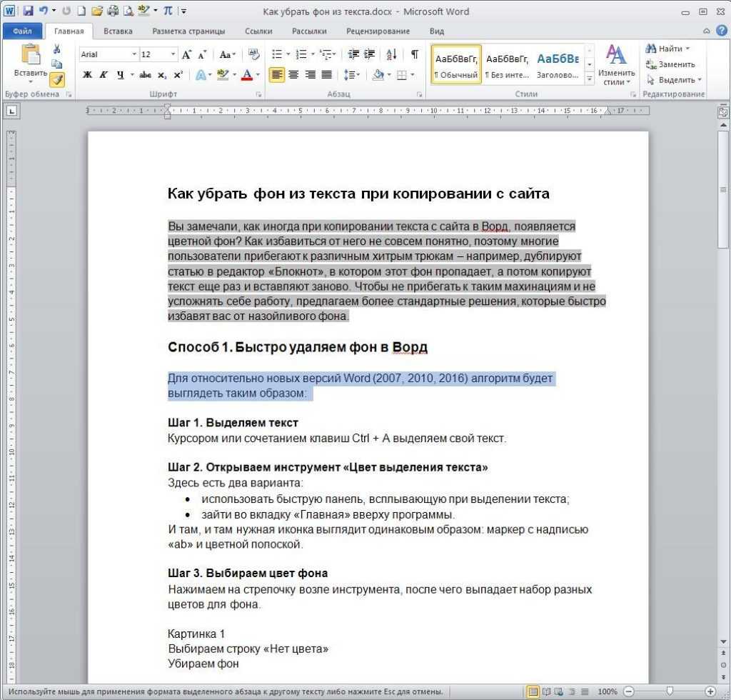This screenshot has width=731, height=700.
Task: Click the Save icon in quick access toolbar
Action: pos(28,11)
